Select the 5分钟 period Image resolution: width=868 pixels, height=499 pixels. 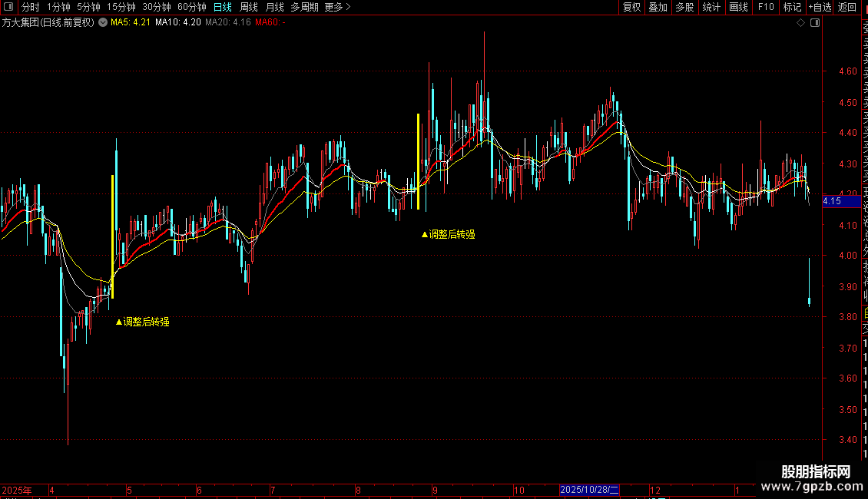click(x=88, y=7)
